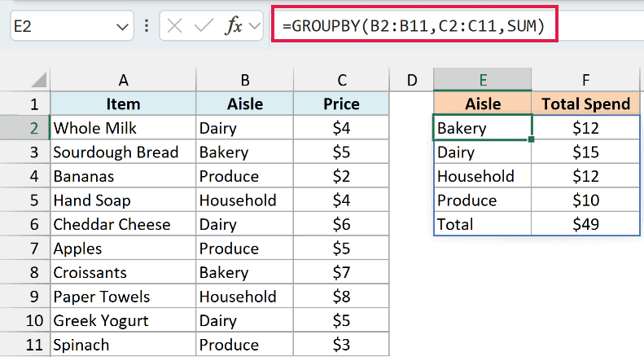
Task: Select the 'Hand Soap' cell
Action: pos(123,201)
